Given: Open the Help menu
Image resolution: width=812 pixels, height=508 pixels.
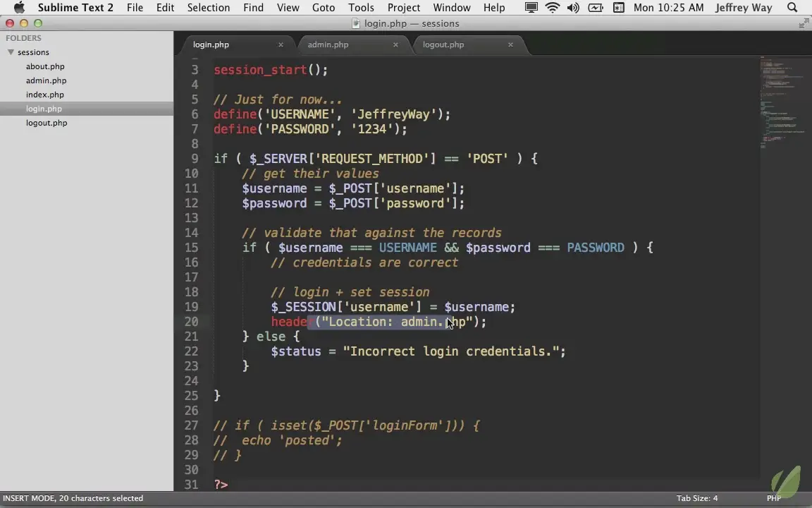Looking at the screenshot, I should coord(494,8).
